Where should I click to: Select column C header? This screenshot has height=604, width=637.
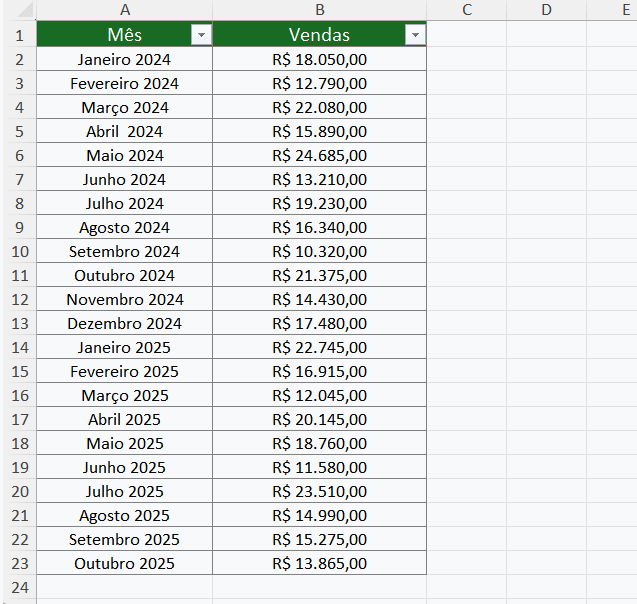(x=466, y=10)
